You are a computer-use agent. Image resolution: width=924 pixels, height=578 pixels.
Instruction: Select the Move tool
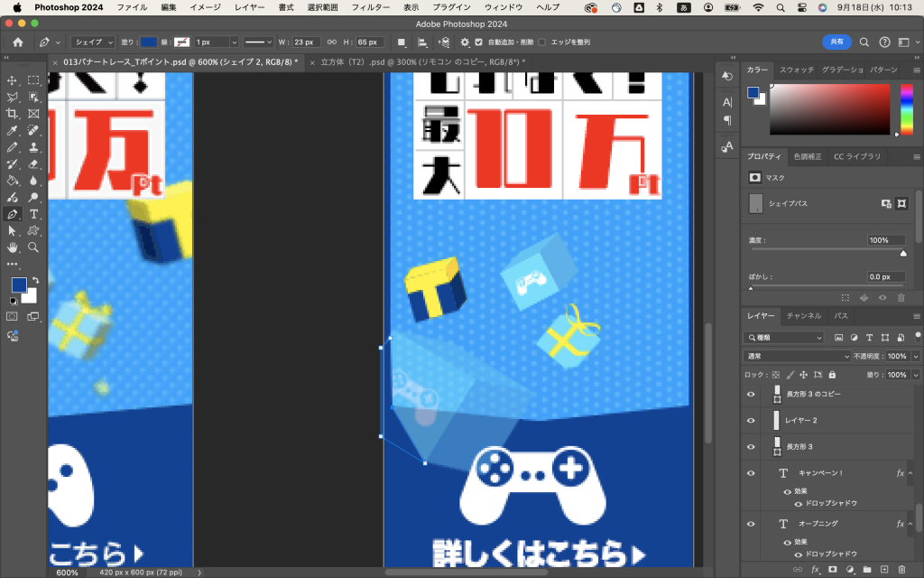[x=13, y=80]
